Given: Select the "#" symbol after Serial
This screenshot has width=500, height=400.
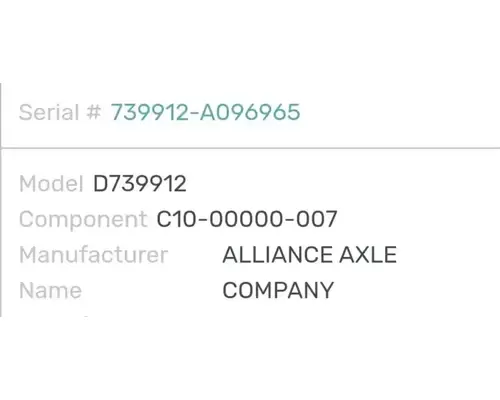Looking at the screenshot, I should [93, 112].
